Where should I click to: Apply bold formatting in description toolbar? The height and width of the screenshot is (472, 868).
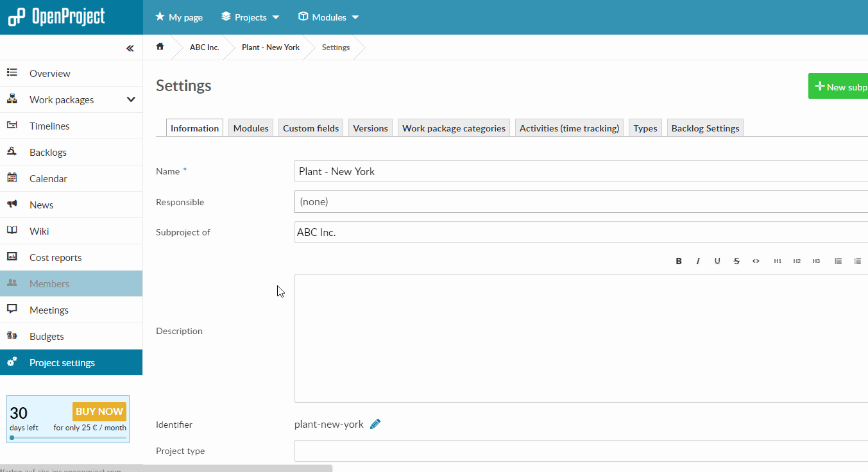(679, 261)
